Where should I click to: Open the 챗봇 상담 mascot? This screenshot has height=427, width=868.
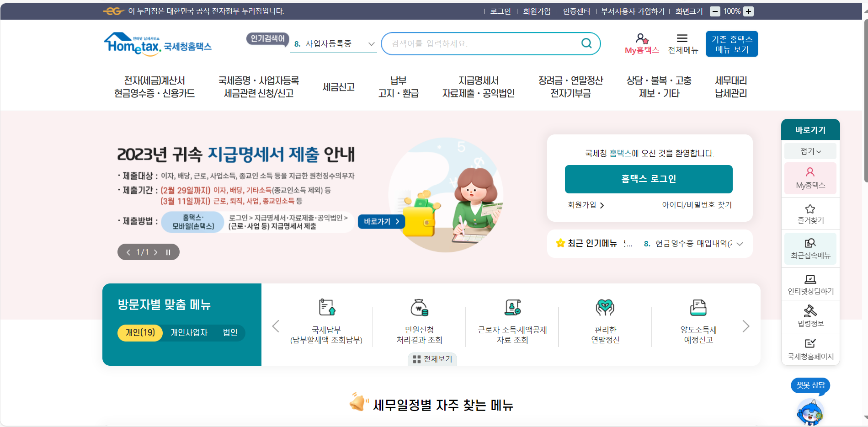click(x=810, y=412)
